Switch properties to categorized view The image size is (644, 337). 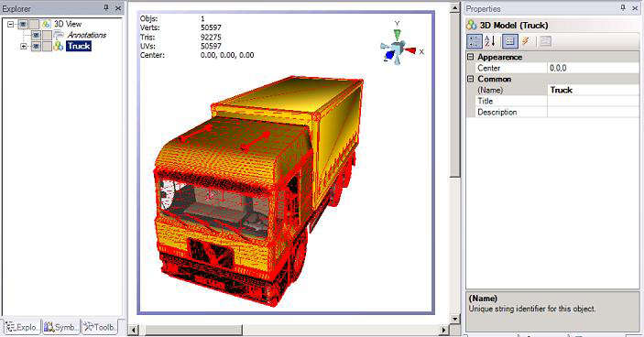(474, 41)
